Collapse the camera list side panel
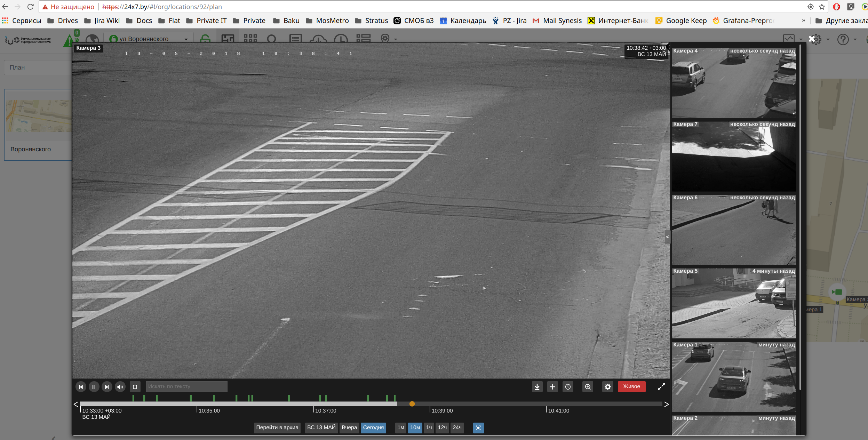Viewport: 868px width, 440px height. click(667, 237)
